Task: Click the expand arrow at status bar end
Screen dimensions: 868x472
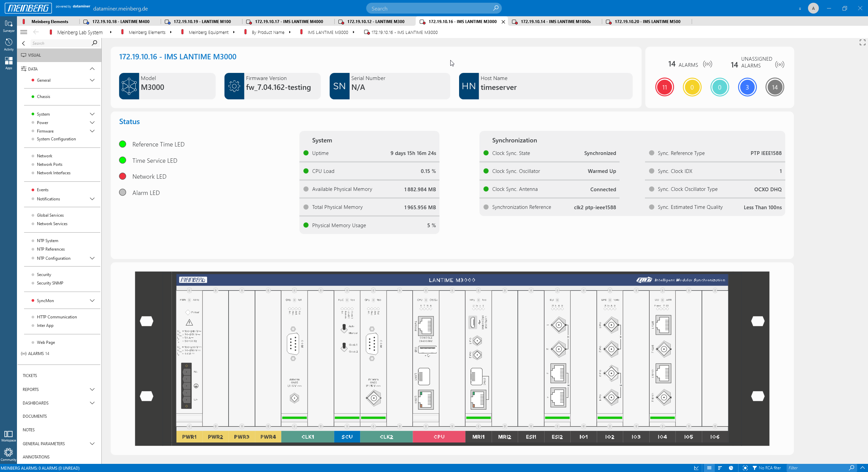Action: [863, 468]
